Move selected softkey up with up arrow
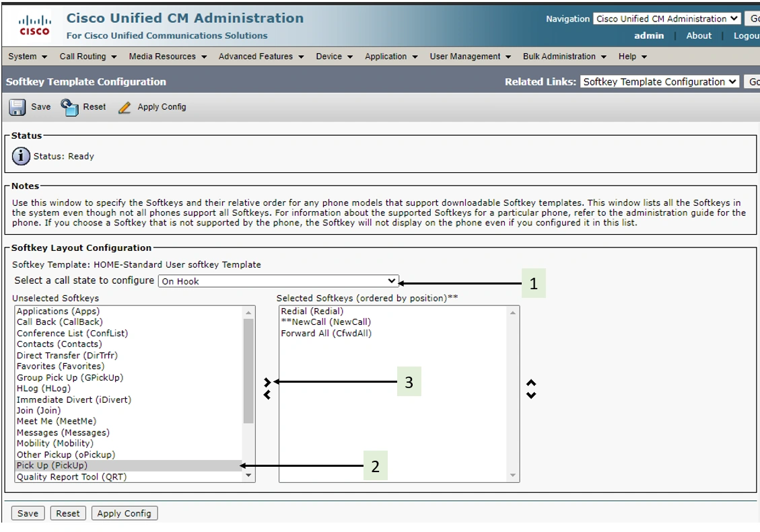Screen dimensions: 760x532 [x=531, y=383]
